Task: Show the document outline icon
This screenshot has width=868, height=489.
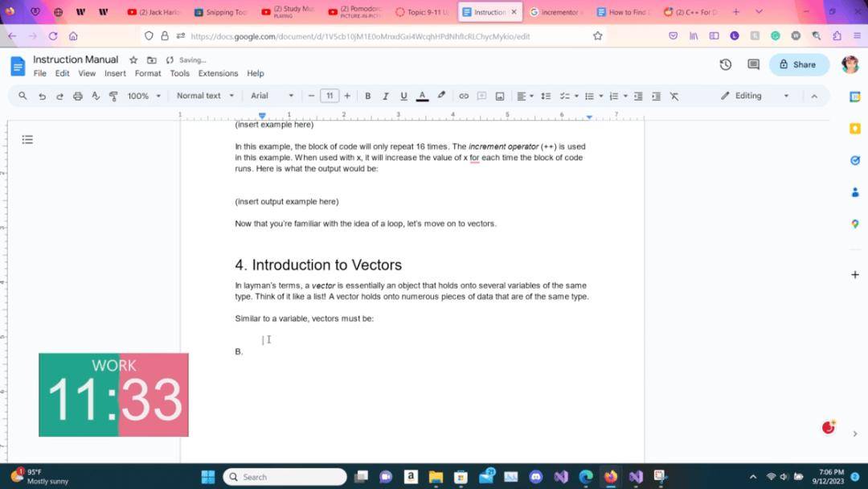Action: (x=27, y=140)
